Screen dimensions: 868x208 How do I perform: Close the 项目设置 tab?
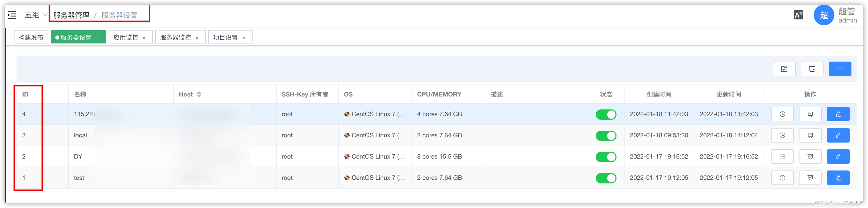(x=243, y=38)
